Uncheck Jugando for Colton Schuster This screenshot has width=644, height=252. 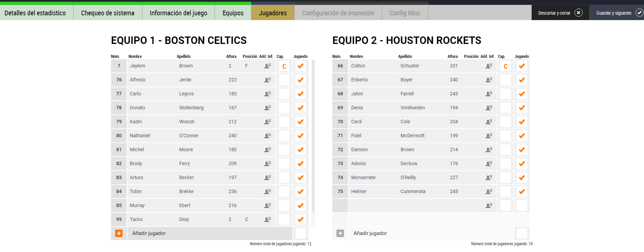pos(522,66)
